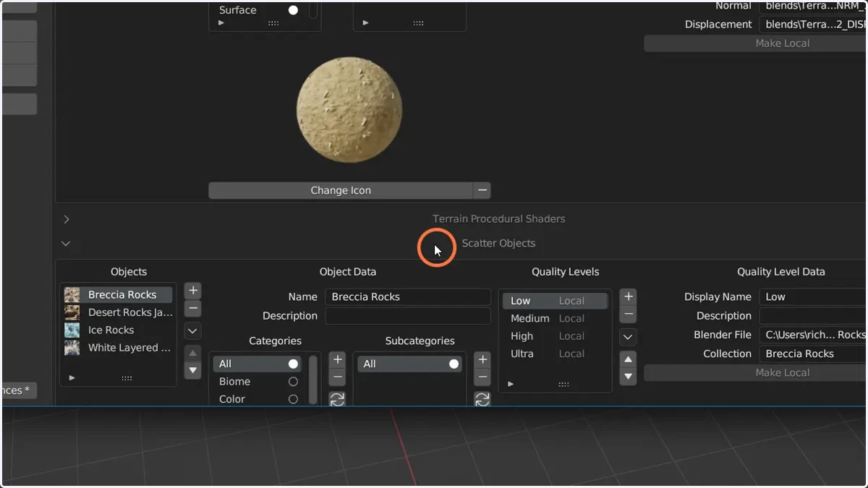Open the Objects list specials chevron menu
Viewport: 868px width, 488px height.
pyautogui.click(x=193, y=331)
